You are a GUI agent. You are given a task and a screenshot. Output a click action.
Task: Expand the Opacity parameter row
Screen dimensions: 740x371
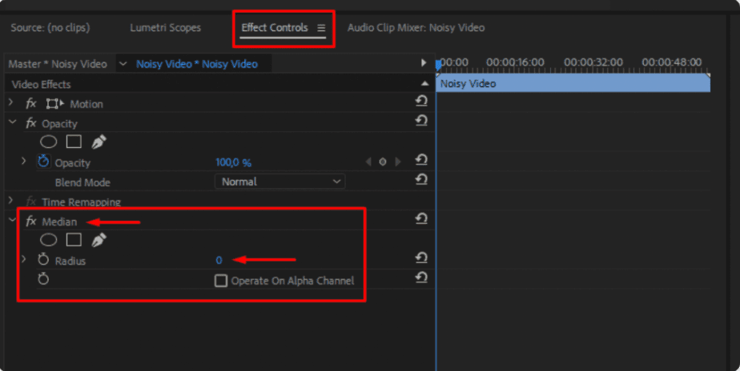pyautogui.click(x=24, y=161)
